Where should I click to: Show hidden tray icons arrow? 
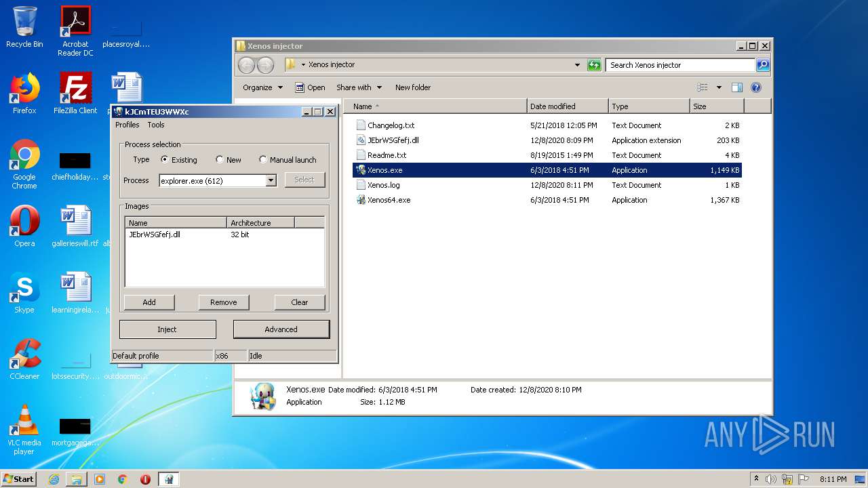[x=756, y=479]
